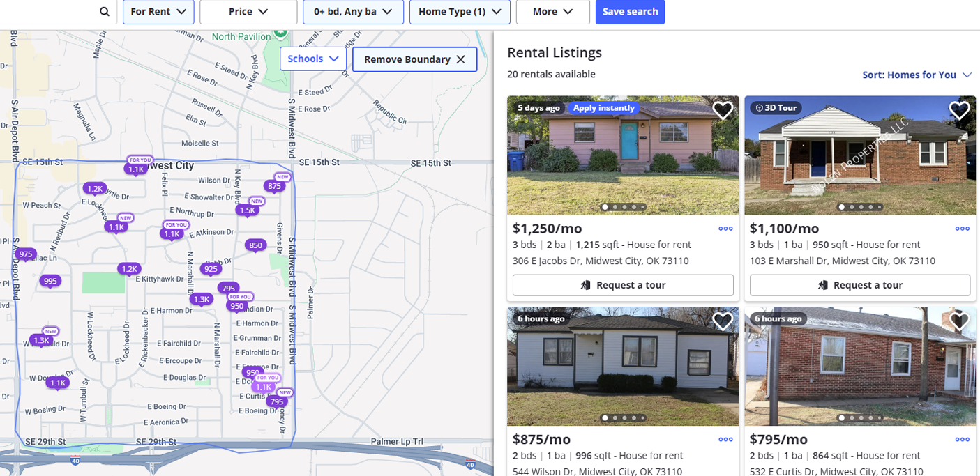Expand the Home Type (1) dropdown
The height and width of the screenshot is (476, 980).
[460, 12]
